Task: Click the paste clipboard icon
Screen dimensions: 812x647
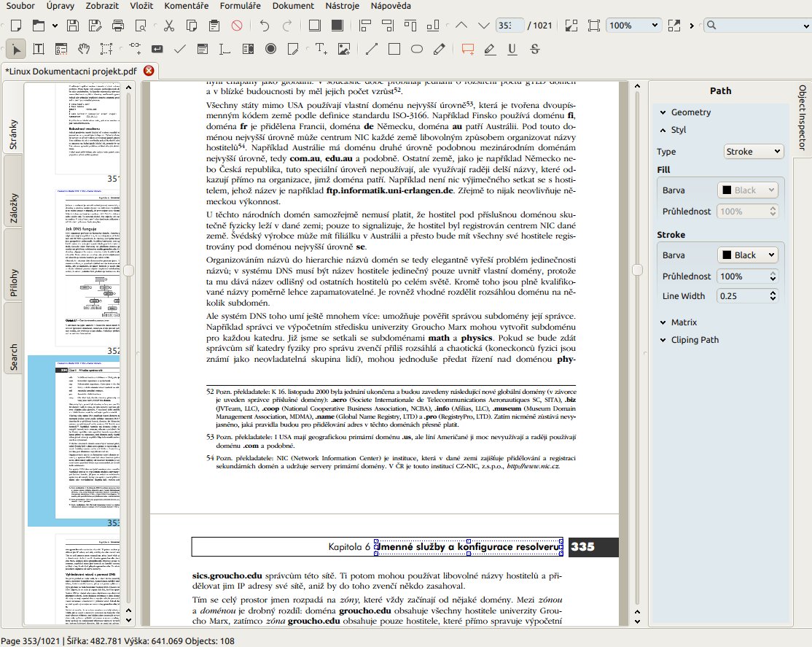Action: tap(214, 26)
